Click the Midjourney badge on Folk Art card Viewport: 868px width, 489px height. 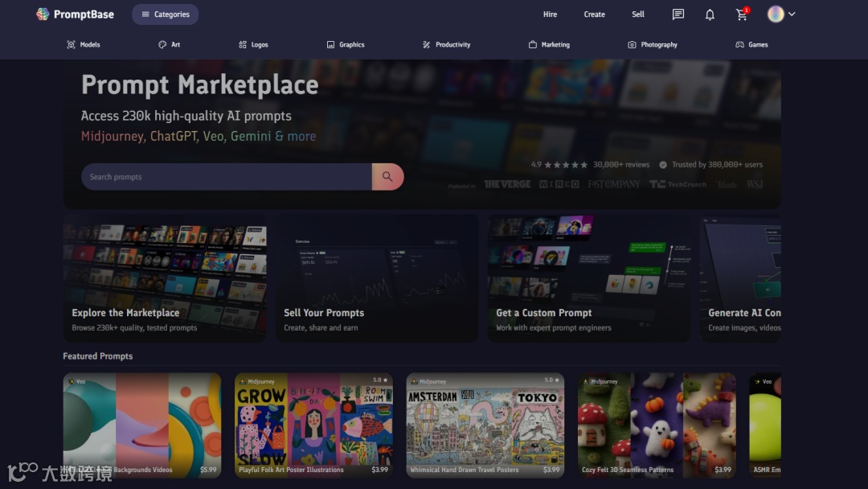(x=257, y=381)
